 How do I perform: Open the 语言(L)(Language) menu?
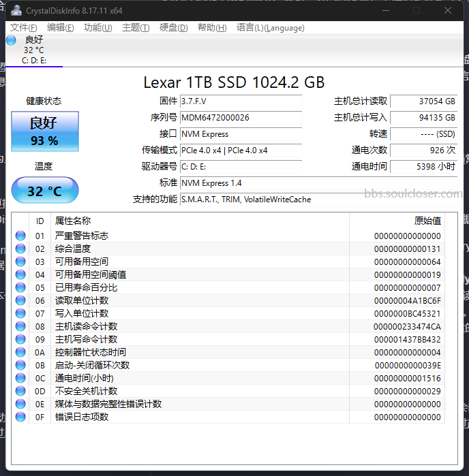(271, 28)
